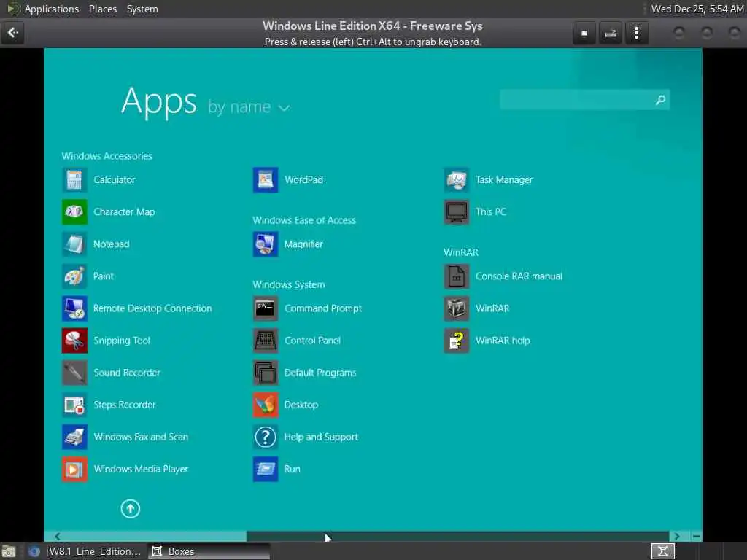This screenshot has height=560, width=747.
Task: Open Notepad icon
Action: click(x=74, y=244)
